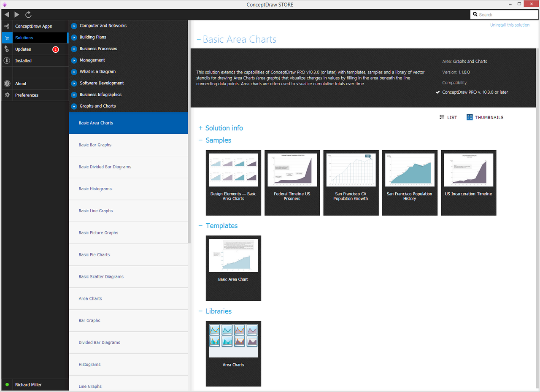Open San Francisco Population History sample
The height and width of the screenshot is (392, 540).
[410, 183]
